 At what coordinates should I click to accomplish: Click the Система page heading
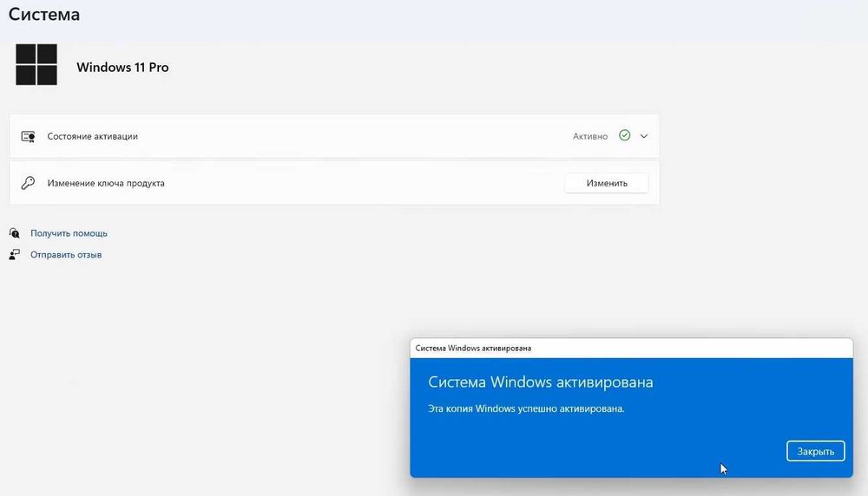tap(43, 14)
